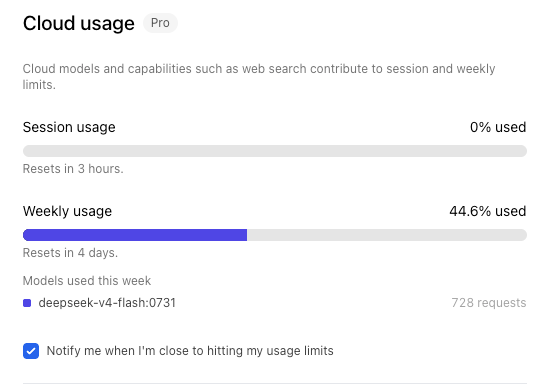Click the Models used this week label
560x392 pixels.
point(87,281)
